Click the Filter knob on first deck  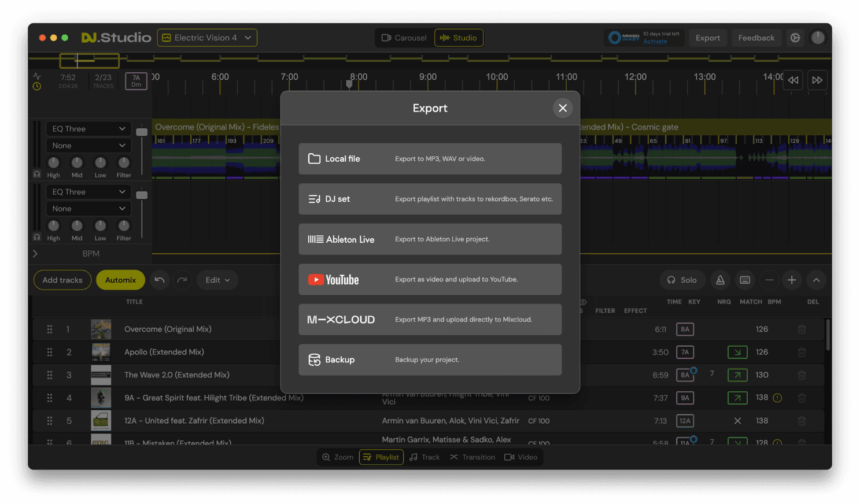[123, 162]
